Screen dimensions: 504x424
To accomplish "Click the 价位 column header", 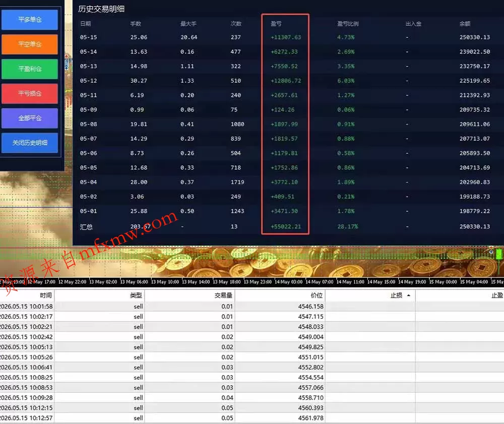I will point(317,295).
